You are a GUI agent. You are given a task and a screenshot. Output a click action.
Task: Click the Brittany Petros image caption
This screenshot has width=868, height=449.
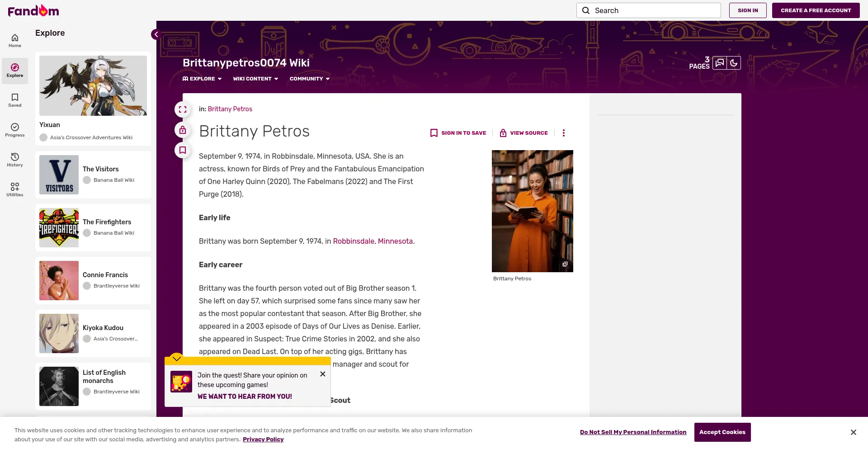tap(512, 279)
